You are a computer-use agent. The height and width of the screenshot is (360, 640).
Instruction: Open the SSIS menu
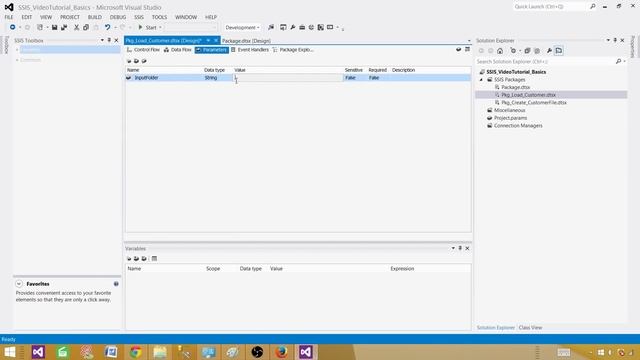coord(139,17)
